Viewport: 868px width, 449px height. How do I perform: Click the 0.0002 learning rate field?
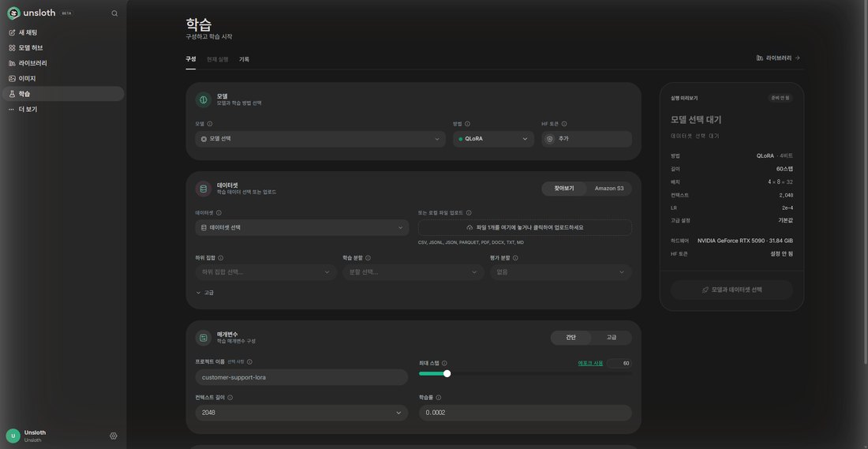coord(526,413)
